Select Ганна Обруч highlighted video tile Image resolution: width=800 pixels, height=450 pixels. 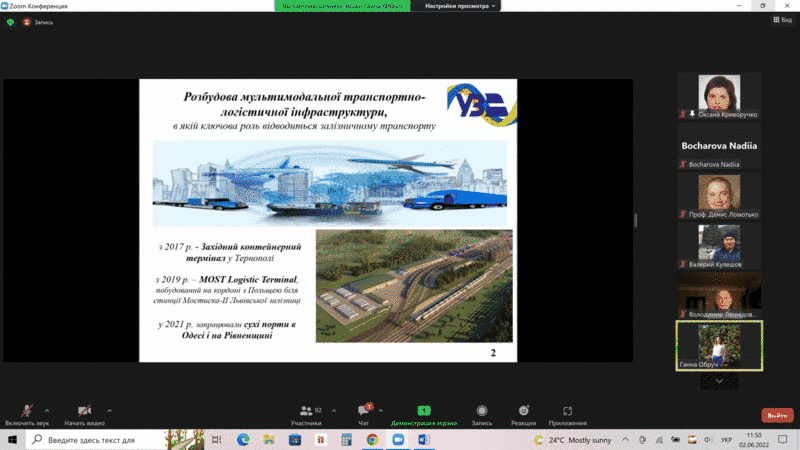(x=719, y=345)
